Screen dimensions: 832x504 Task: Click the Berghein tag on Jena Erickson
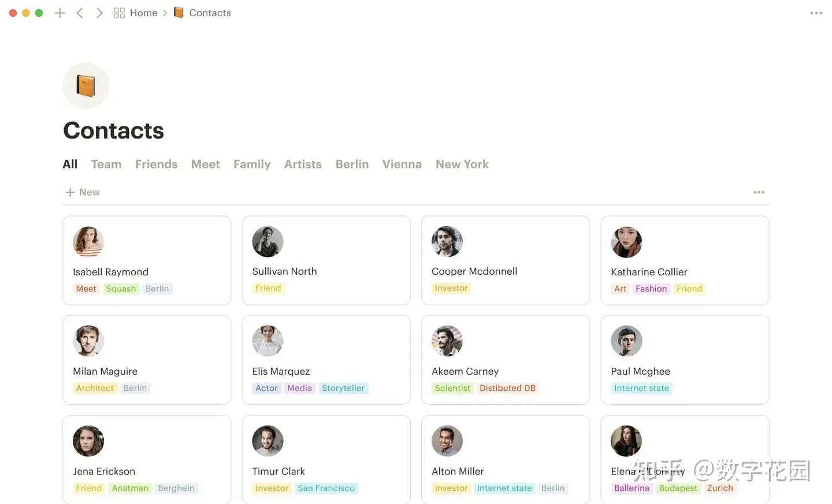(x=176, y=488)
